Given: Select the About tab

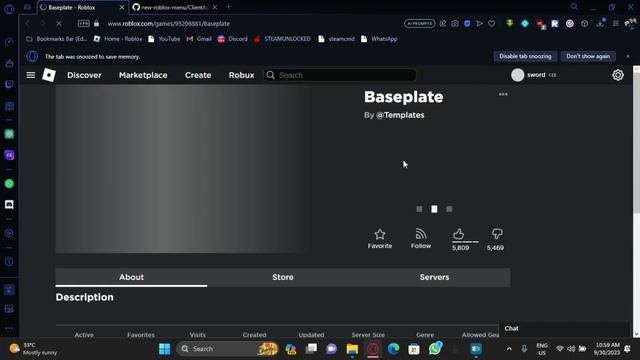Looking at the screenshot, I should pos(131,277).
